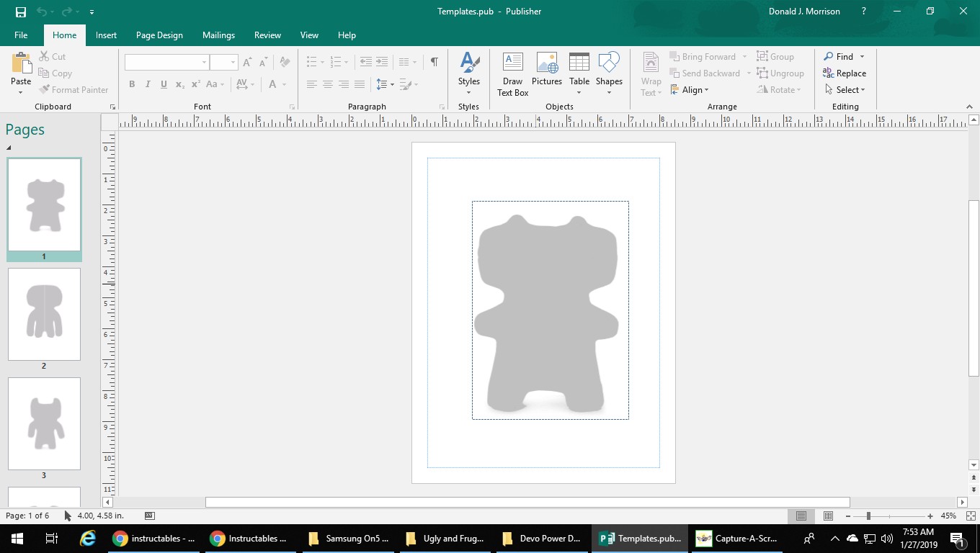Image resolution: width=980 pixels, height=553 pixels.
Task: Switch to the Page Design tab
Action: (159, 35)
